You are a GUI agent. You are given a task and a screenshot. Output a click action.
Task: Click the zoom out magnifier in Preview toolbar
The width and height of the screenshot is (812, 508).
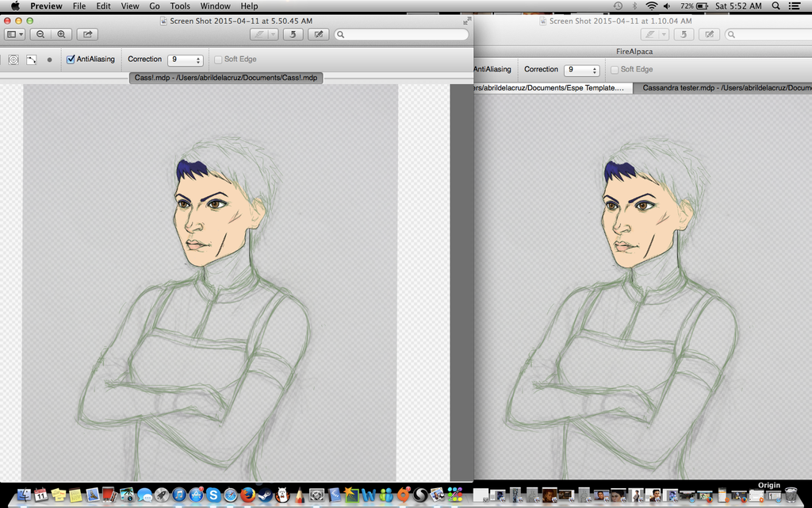(x=40, y=35)
